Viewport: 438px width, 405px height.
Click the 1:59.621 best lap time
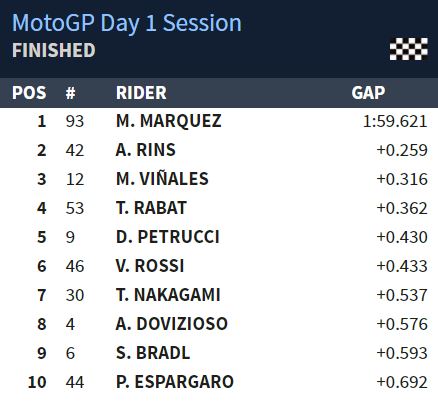395,121
